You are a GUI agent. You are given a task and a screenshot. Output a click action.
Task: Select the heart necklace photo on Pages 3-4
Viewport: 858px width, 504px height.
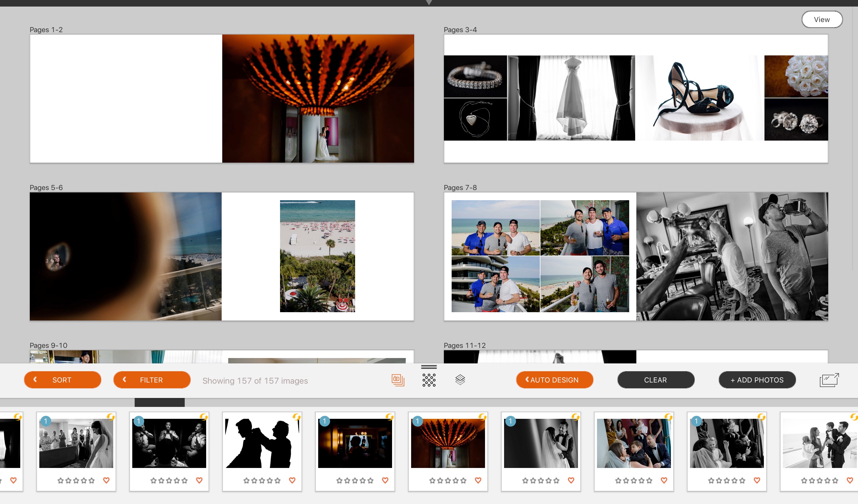click(x=475, y=119)
